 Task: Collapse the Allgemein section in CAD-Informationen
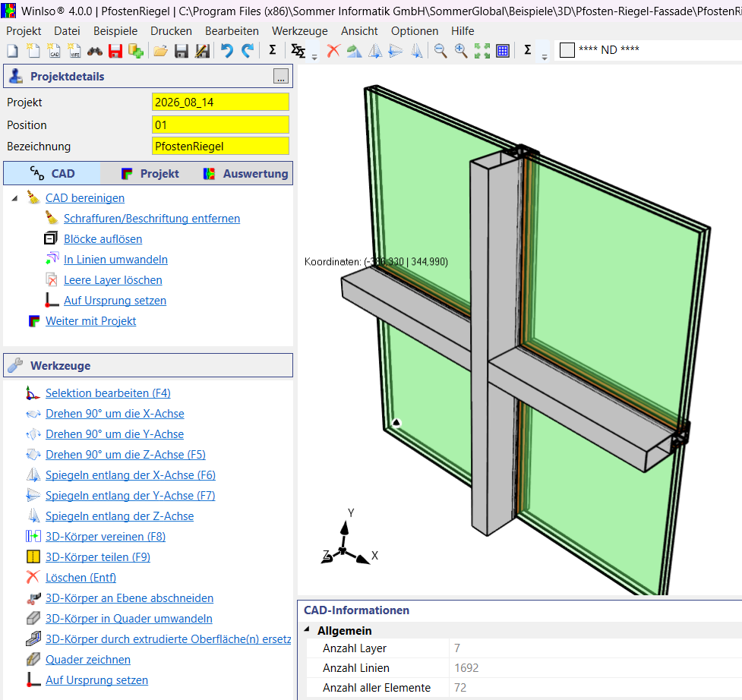point(307,629)
